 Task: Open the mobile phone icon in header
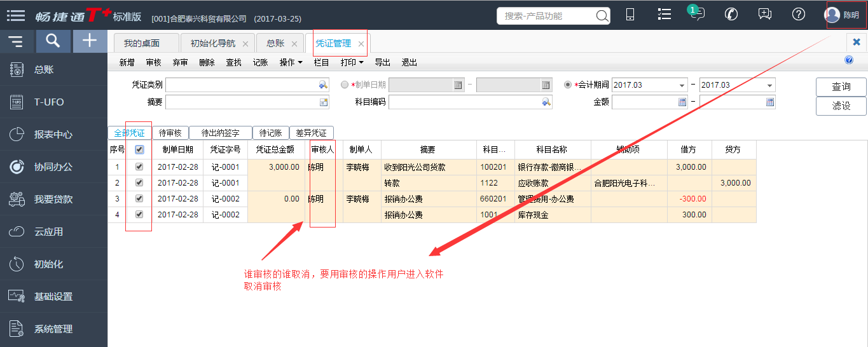630,15
